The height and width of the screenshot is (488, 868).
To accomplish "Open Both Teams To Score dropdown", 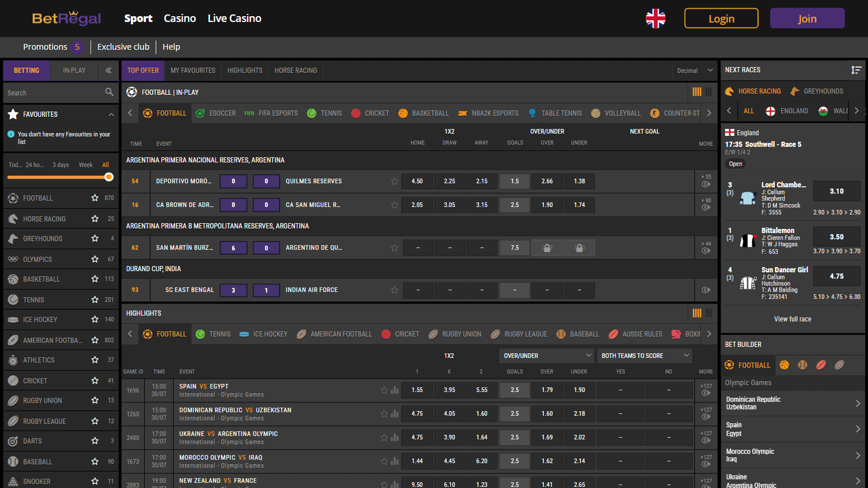I will click(x=645, y=356).
